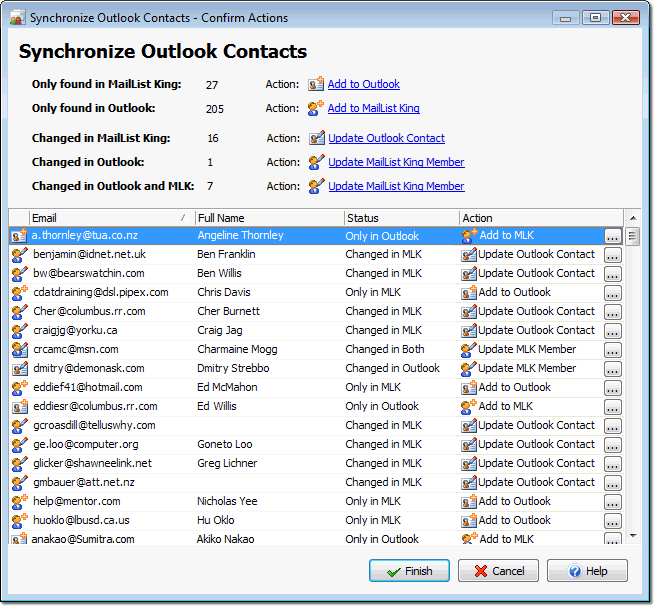Click Update MailList King Member link for Changed in Outlook and MLK
Screen dimensions: 654x606
[x=396, y=186]
